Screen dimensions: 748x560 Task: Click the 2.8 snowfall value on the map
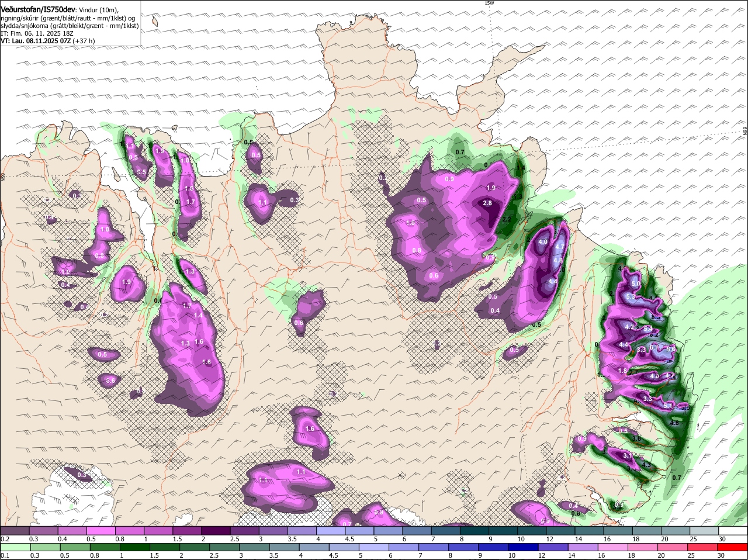pos(487,203)
